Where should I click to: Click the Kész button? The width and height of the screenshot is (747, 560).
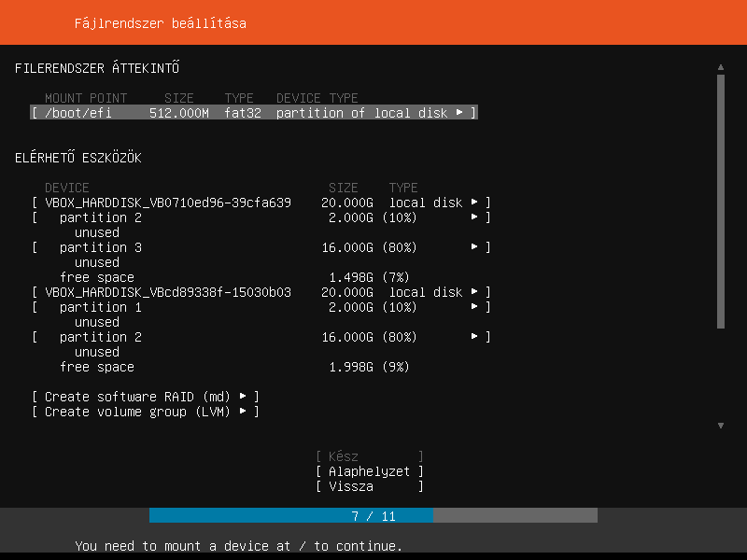tap(370, 456)
